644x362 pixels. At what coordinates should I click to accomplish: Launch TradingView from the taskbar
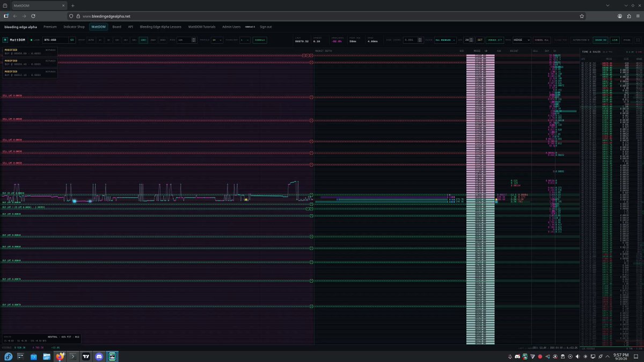[x=86, y=356]
